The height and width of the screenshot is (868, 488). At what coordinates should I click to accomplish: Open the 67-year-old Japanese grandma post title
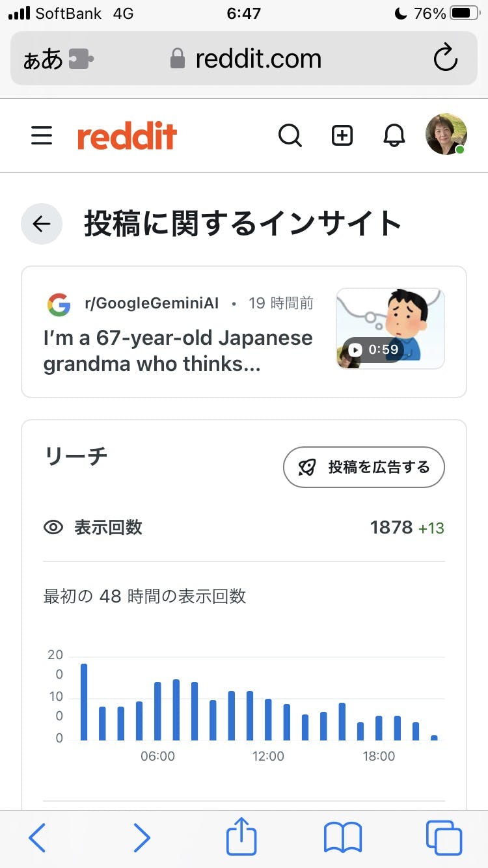click(x=178, y=351)
